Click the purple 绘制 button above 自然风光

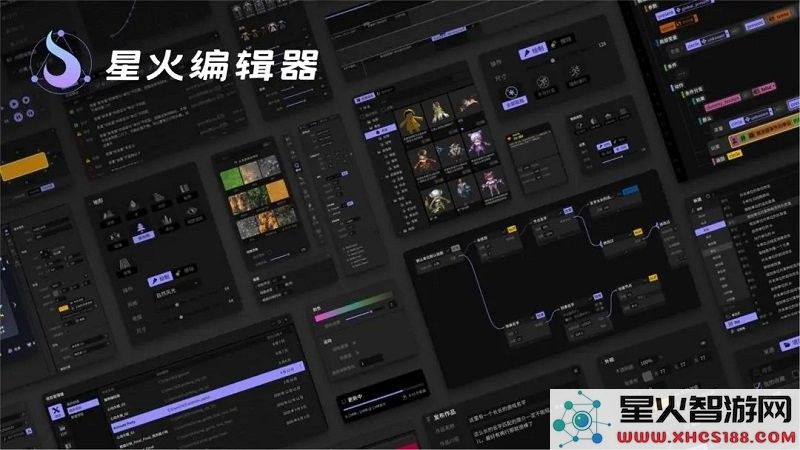point(159,279)
